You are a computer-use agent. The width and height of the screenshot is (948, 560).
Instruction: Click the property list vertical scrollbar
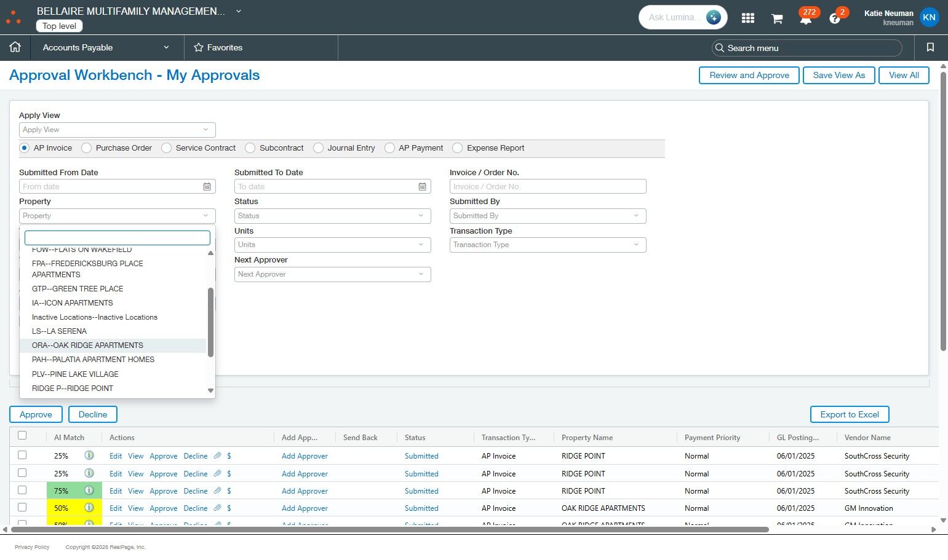click(x=210, y=321)
